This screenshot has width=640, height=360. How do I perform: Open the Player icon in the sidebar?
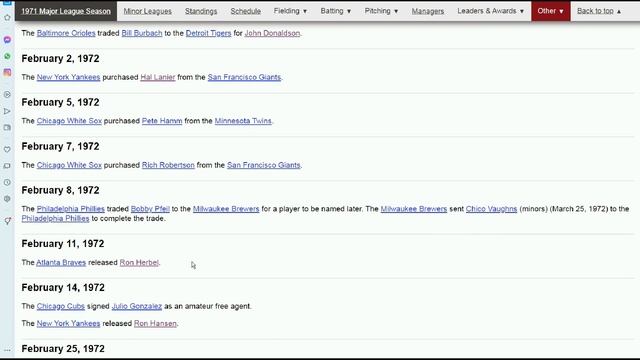click(7, 94)
